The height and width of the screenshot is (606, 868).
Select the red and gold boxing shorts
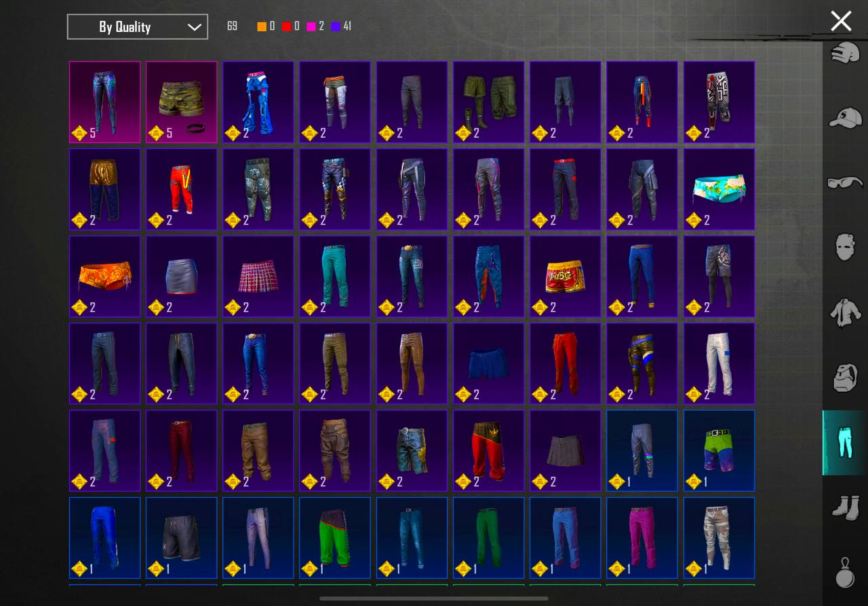565,277
